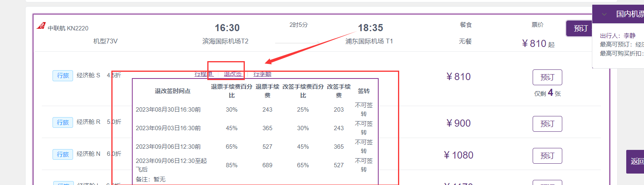Click the 中联航 KN2220 flight number
The image size is (644, 185).
68,28
